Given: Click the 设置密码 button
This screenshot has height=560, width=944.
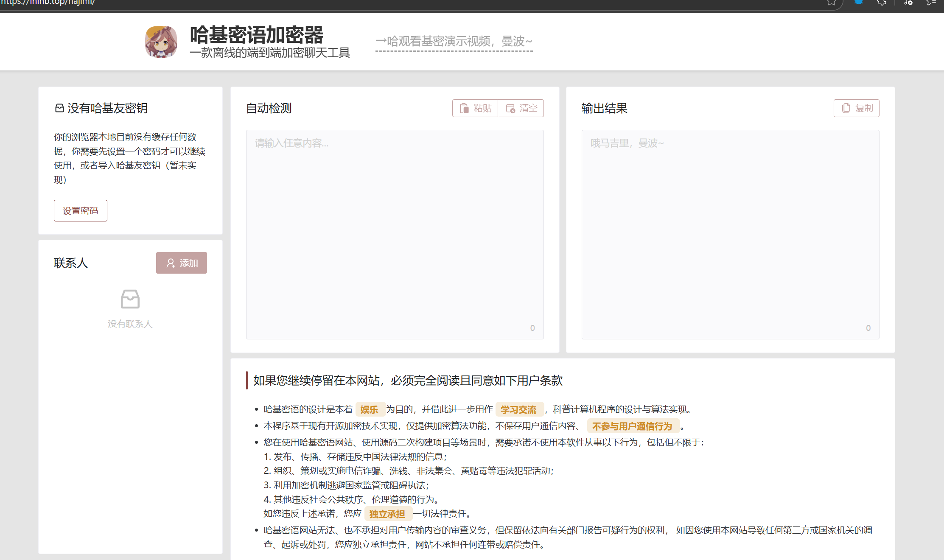Looking at the screenshot, I should [x=80, y=210].
